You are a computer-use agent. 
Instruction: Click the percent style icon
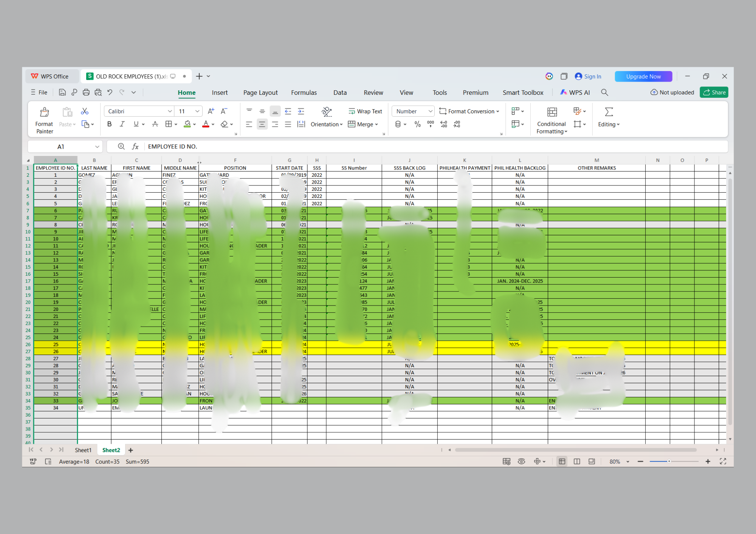point(417,124)
